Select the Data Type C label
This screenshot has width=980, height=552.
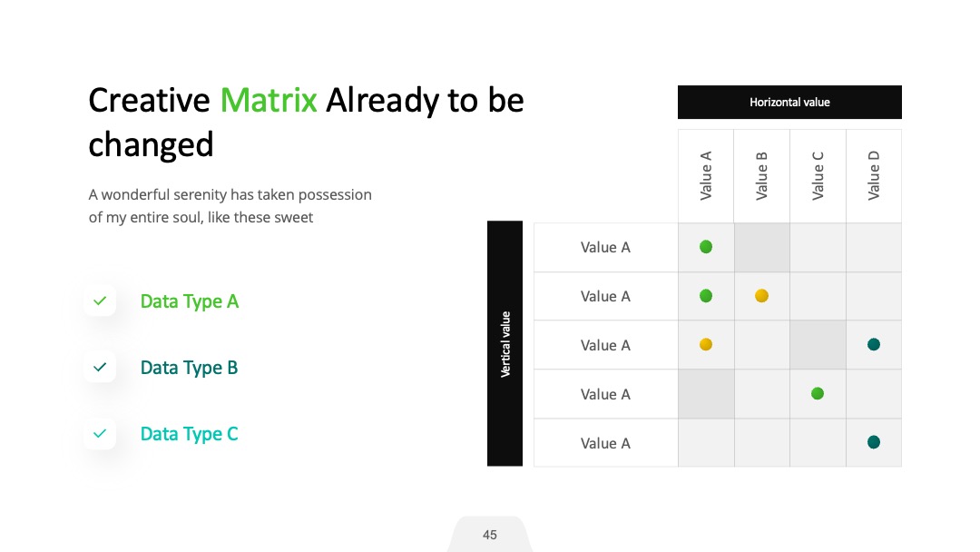pyautogui.click(x=190, y=434)
